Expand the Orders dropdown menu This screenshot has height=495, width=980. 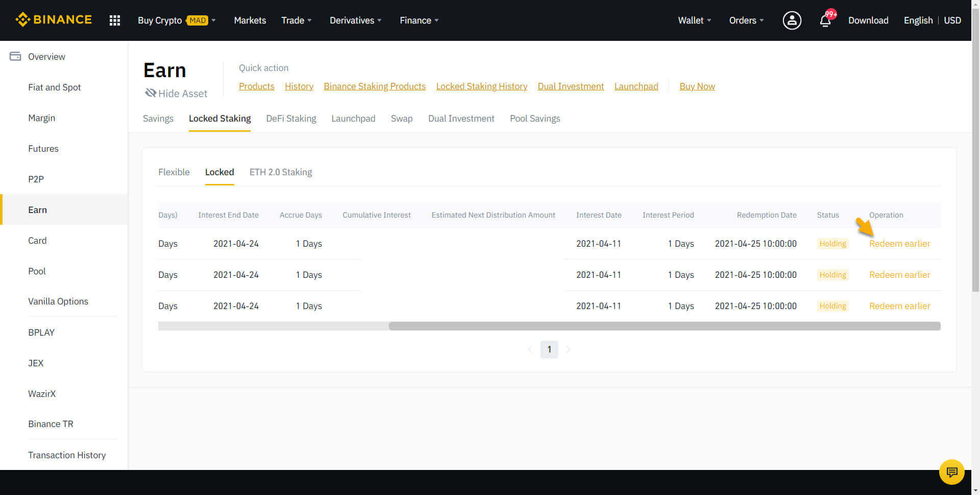(746, 20)
